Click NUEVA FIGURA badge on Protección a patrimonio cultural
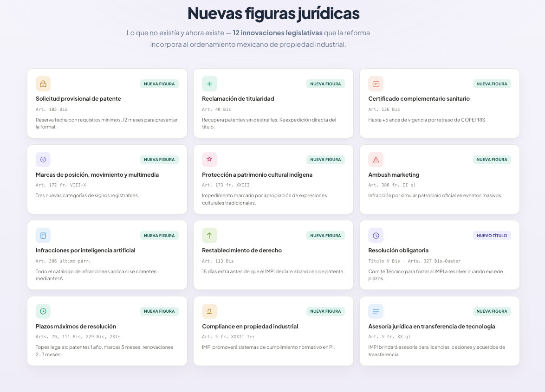545x392 pixels. (x=325, y=160)
